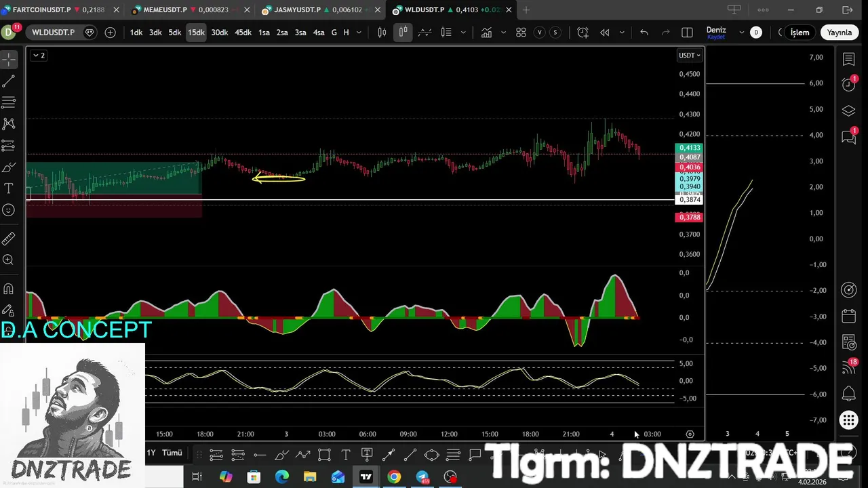Select the ruler measure tool
868x488 pixels.
tap(9, 239)
